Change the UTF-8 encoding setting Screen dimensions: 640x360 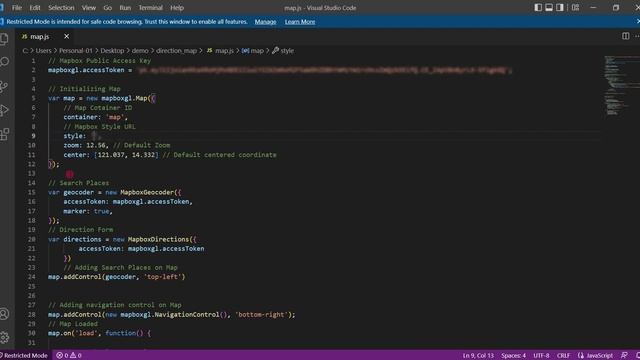point(541,356)
